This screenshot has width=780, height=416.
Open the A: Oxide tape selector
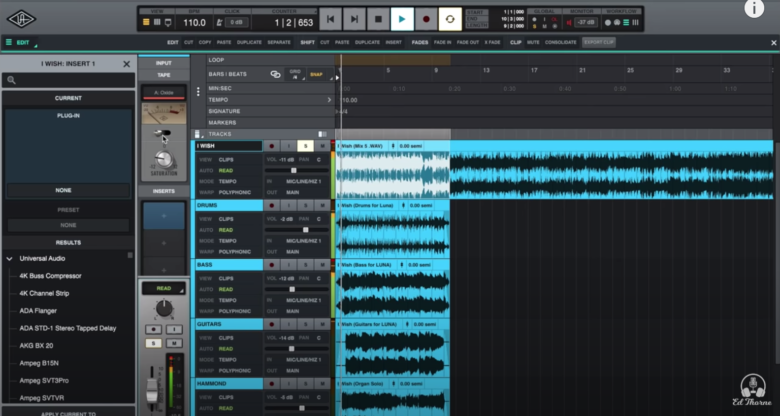tap(164, 93)
